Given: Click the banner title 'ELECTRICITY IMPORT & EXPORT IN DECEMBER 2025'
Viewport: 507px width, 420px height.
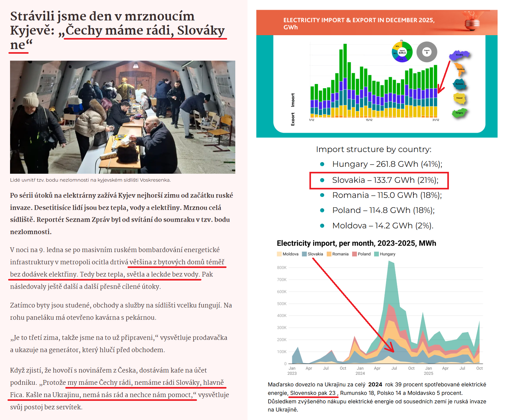Looking at the screenshot, I should pos(359,24).
